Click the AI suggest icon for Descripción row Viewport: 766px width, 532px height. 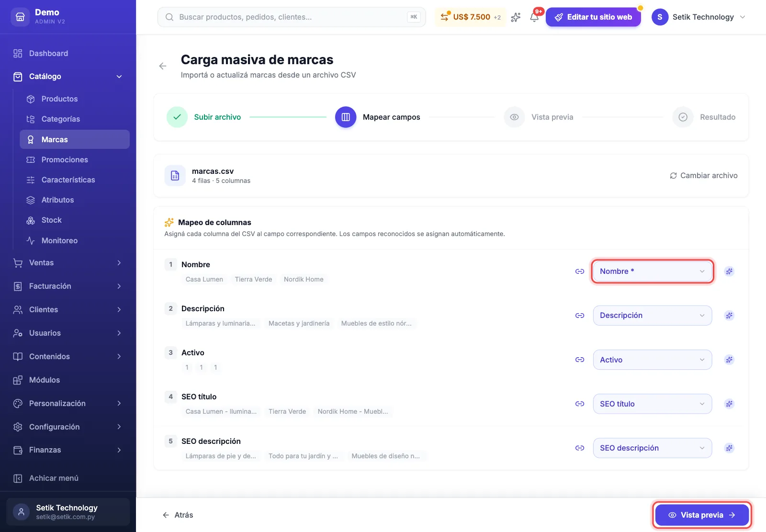coord(729,316)
